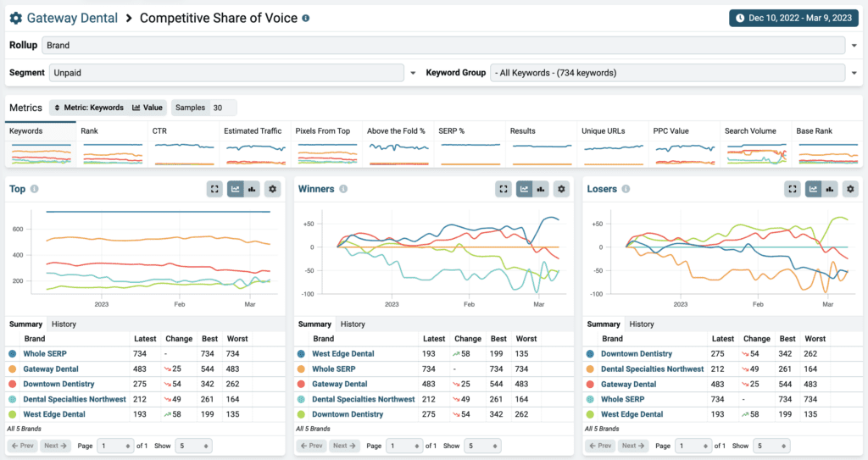Expand Winners panel to fullscreen

pyautogui.click(x=504, y=189)
